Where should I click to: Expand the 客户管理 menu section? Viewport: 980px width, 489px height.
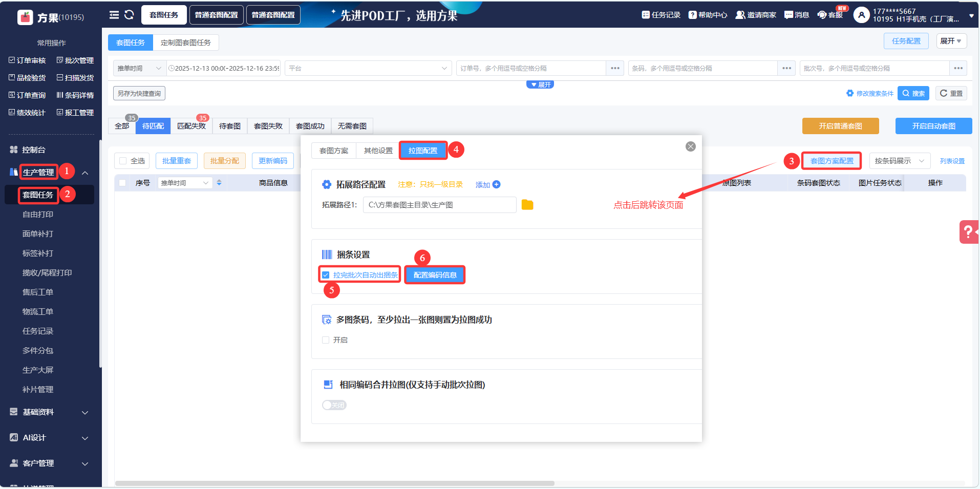click(x=85, y=463)
